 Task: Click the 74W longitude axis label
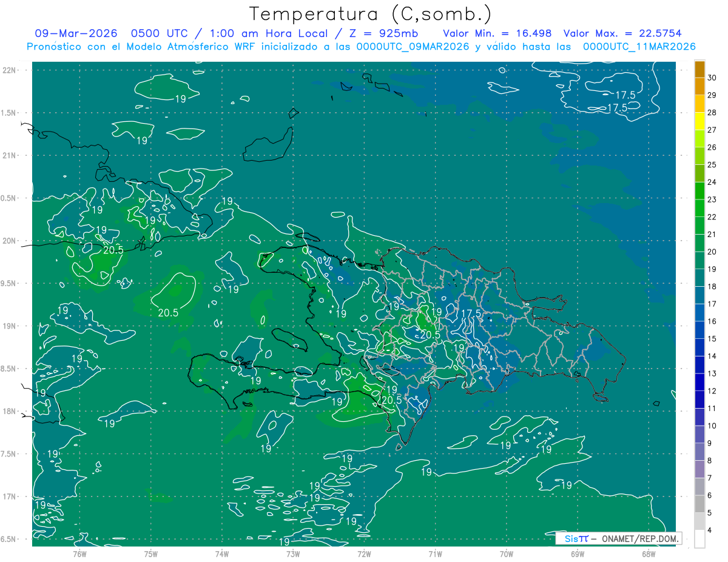click(221, 554)
